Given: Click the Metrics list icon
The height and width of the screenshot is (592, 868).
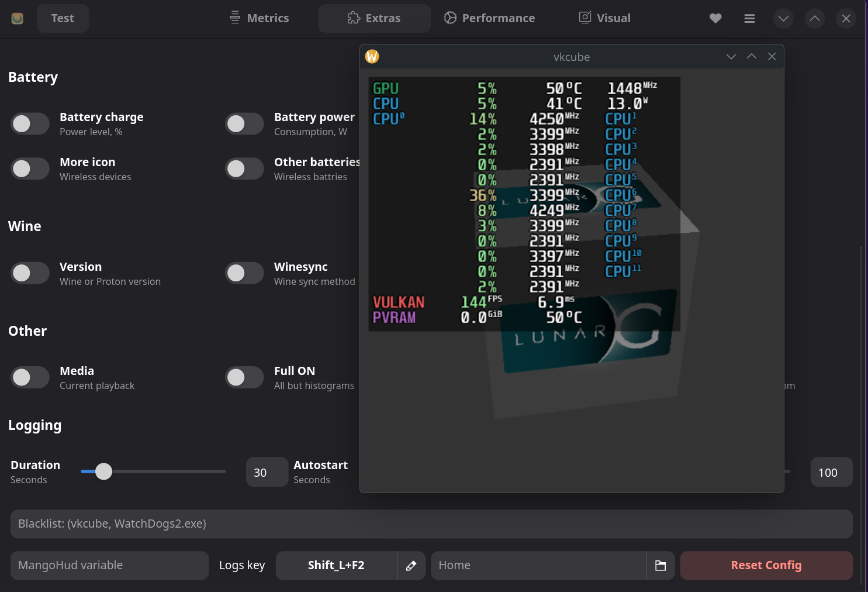Looking at the screenshot, I should [235, 18].
